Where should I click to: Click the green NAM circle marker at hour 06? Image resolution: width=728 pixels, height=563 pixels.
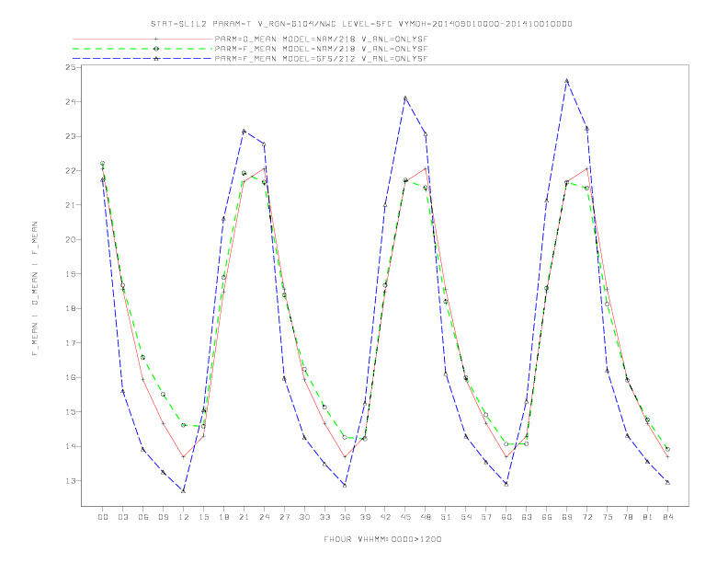(143, 357)
